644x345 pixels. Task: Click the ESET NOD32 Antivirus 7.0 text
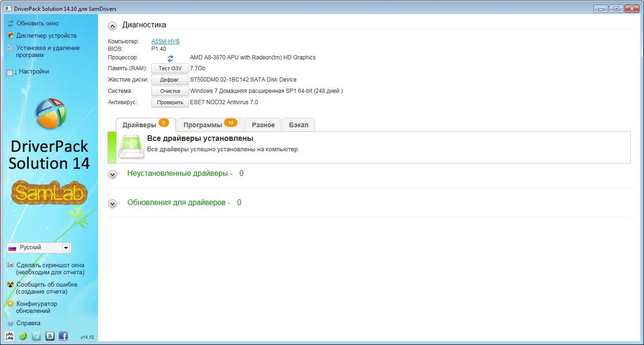coord(224,102)
